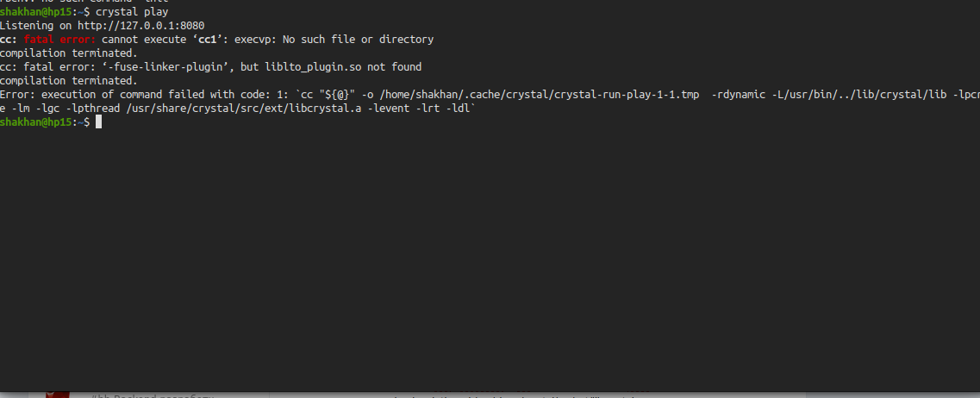Click the '-rdynamic' linker flag
Image resolution: width=980 pixels, height=398 pixels.
click(x=740, y=95)
